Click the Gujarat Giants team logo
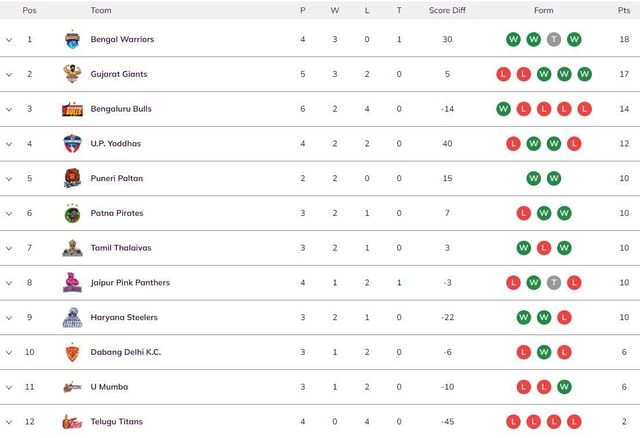Image resolution: width=640 pixels, height=438 pixels. point(72,74)
